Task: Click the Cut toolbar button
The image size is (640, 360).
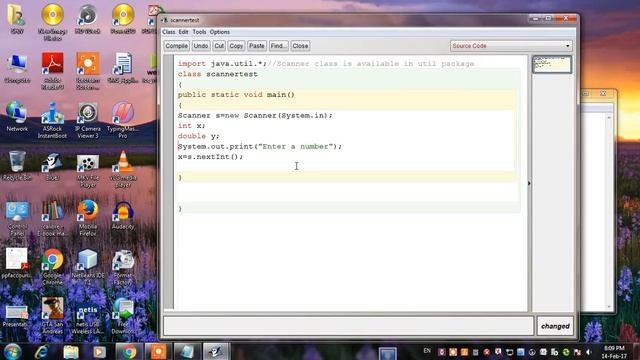Action: tap(219, 46)
